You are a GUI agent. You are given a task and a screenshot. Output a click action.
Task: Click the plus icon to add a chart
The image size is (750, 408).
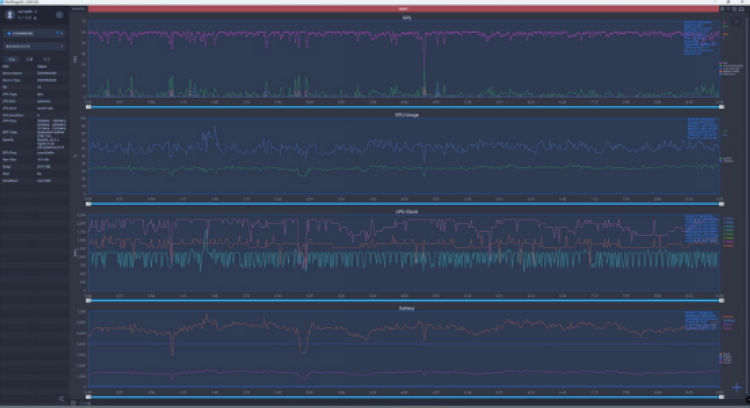point(736,387)
